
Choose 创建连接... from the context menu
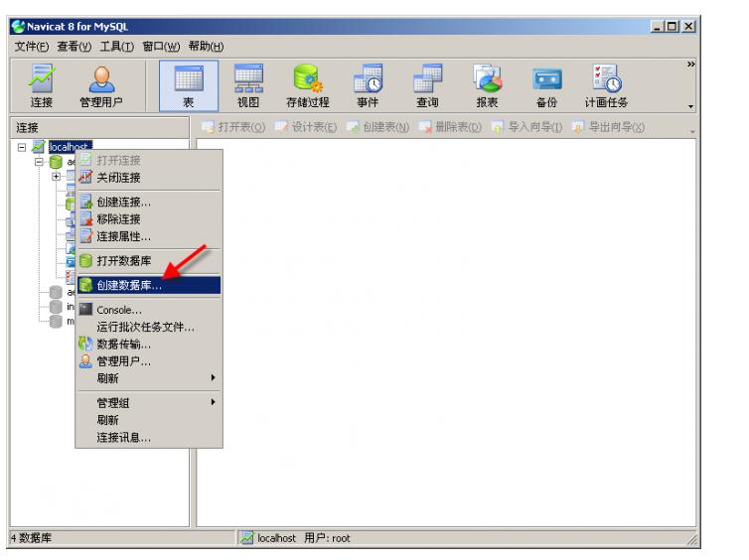[149, 202]
